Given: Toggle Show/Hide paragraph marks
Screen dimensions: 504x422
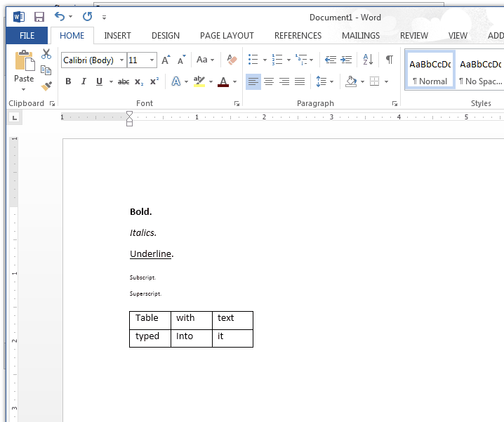Looking at the screenshot, I should click(x=389, y=60).
